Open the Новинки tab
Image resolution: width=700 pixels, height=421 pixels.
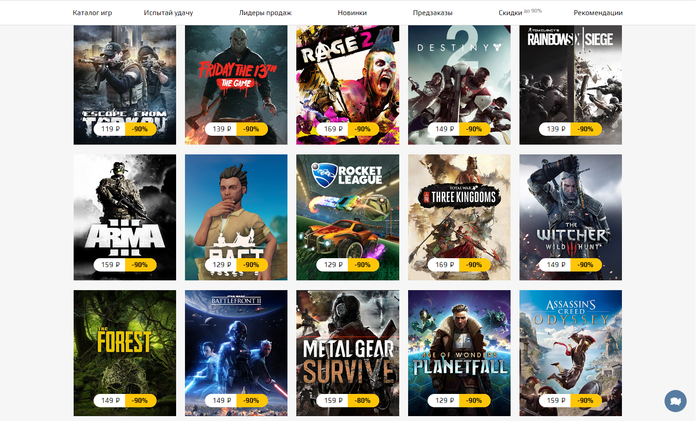(352, 13)
